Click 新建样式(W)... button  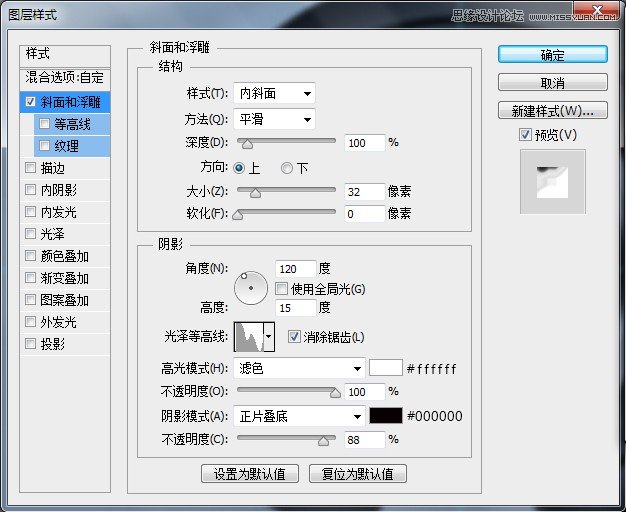pos(553,111)
